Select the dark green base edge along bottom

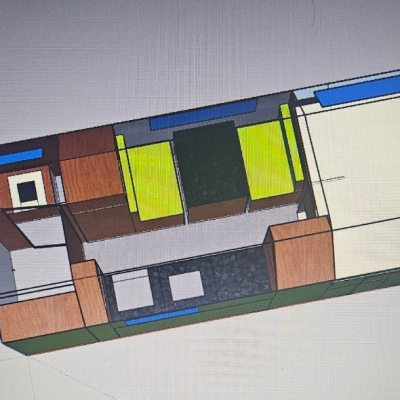200,317
